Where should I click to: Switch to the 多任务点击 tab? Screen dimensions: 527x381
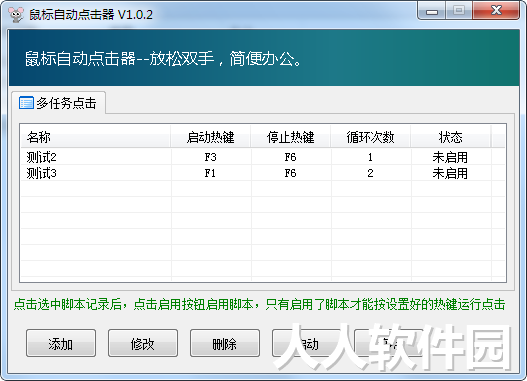click(58, 103)
